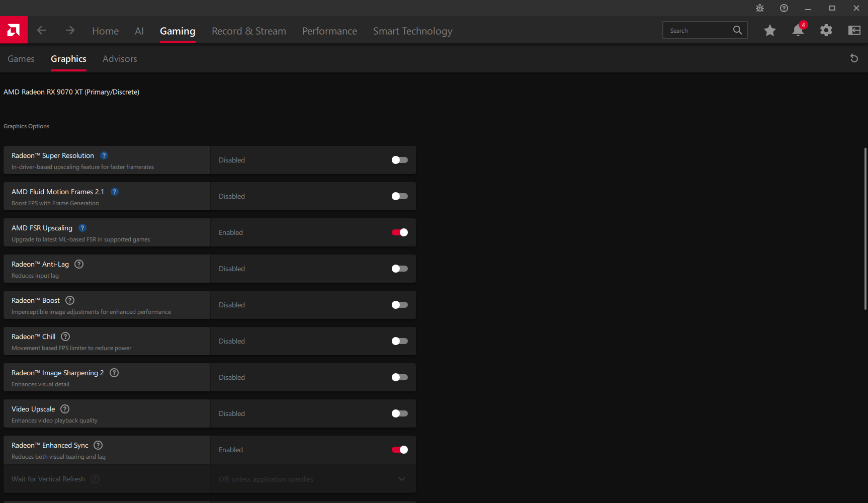The image size is (868, 503).
Task: Click the AMD logo home icon
Action: coord(14,30)
